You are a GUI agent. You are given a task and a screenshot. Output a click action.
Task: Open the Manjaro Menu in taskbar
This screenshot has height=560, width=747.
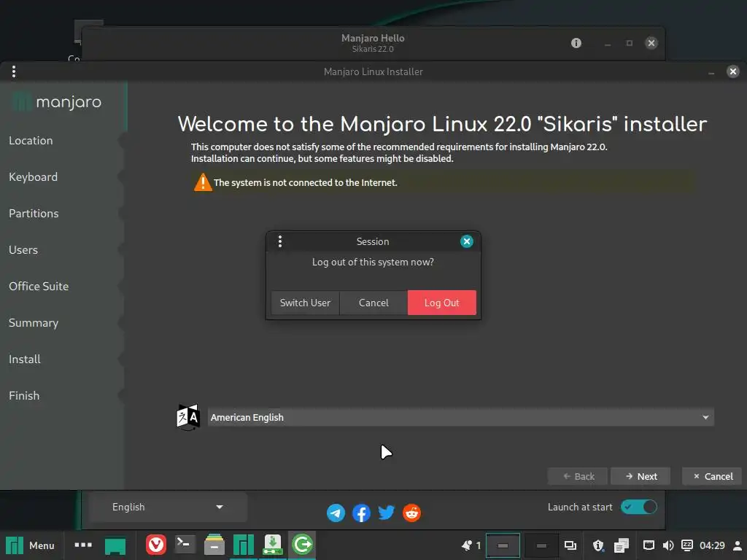click(x=30, y=545)
